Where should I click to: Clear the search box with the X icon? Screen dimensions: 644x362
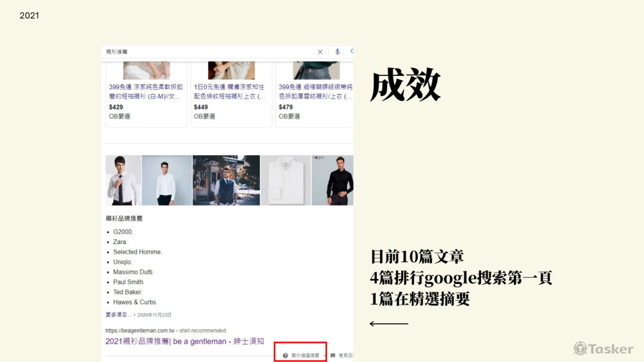[x=320, y=52]
